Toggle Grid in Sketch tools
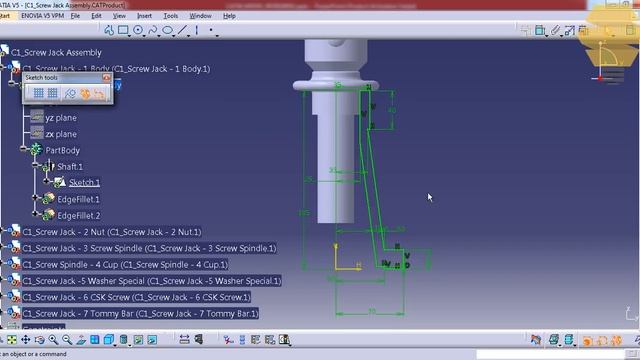This screenshot has width=640, height=360. click(x=38, y=93)
